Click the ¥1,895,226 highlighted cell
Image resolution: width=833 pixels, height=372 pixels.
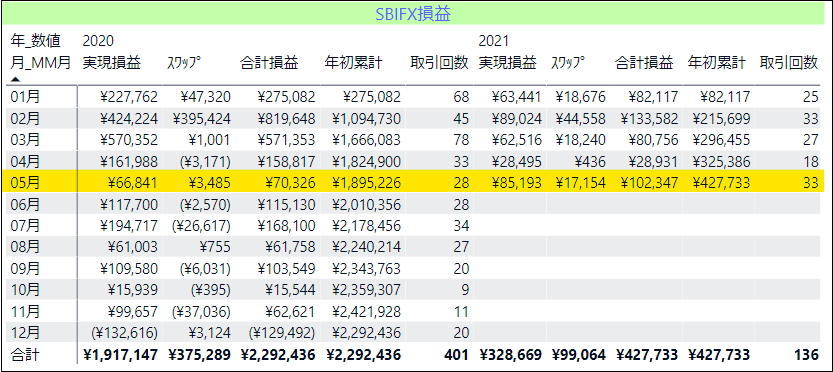(x=366, y=183)
